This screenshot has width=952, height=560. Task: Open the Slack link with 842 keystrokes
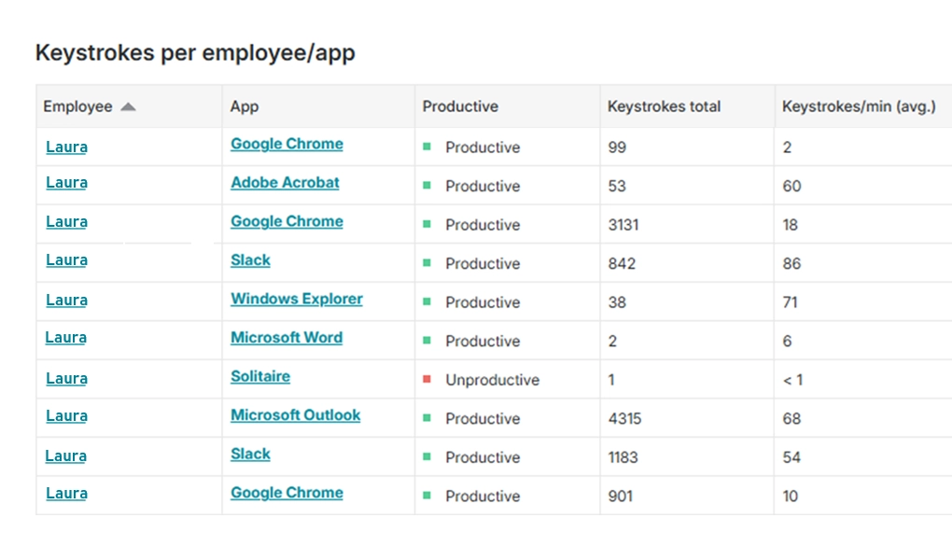pos(250,260)
